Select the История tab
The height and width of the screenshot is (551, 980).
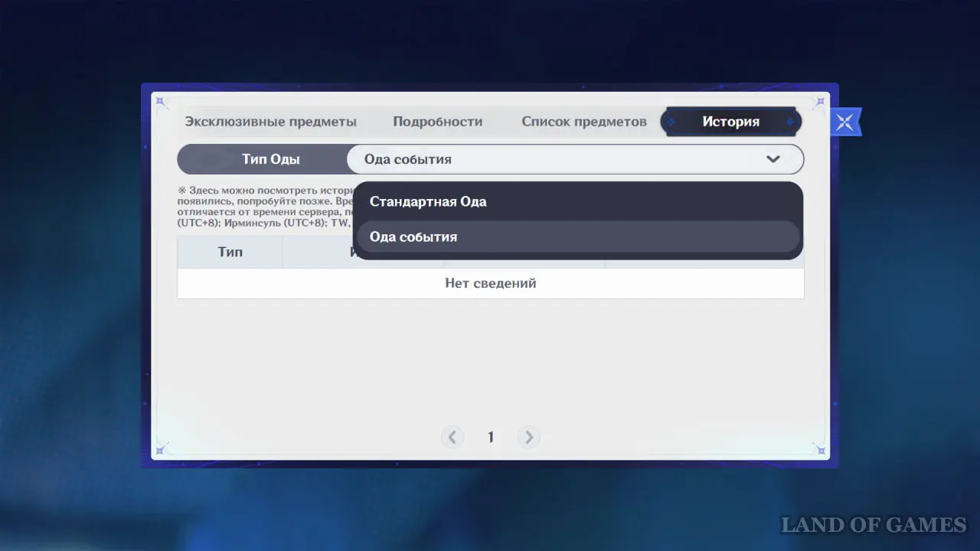click(x=730, y=122)
